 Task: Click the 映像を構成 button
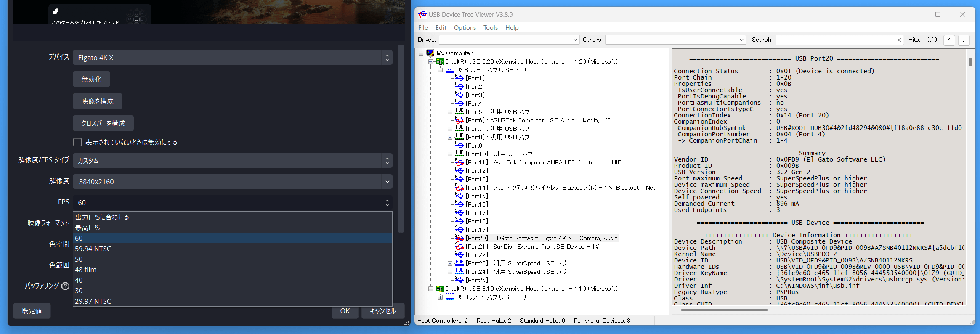coord(97,101)
